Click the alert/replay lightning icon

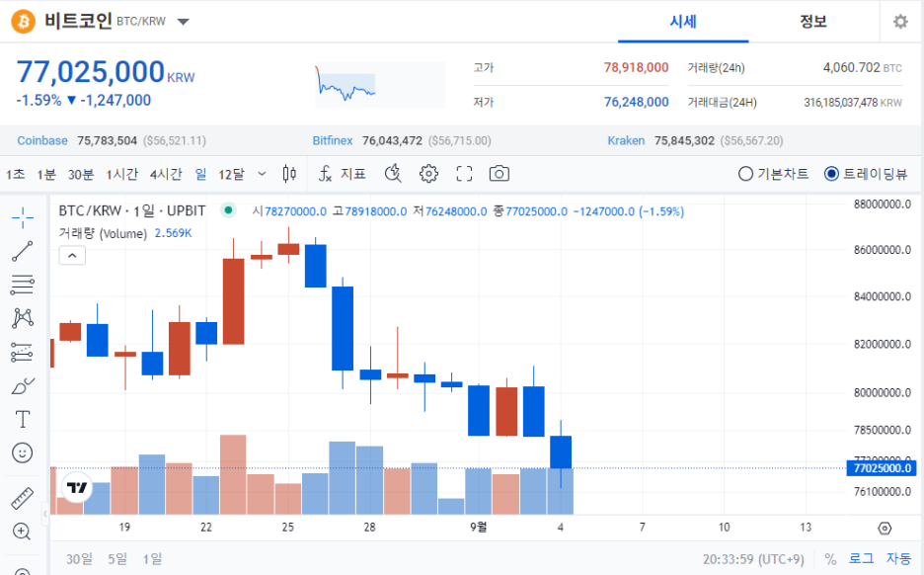[393, 173]
